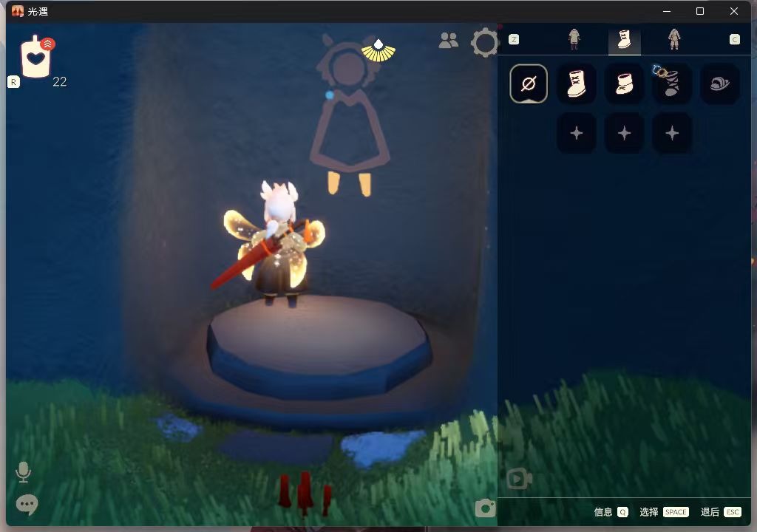Click the R key hint badge
Image resolution: width=757 pixels, height=532 pixels.
(13, 82)
